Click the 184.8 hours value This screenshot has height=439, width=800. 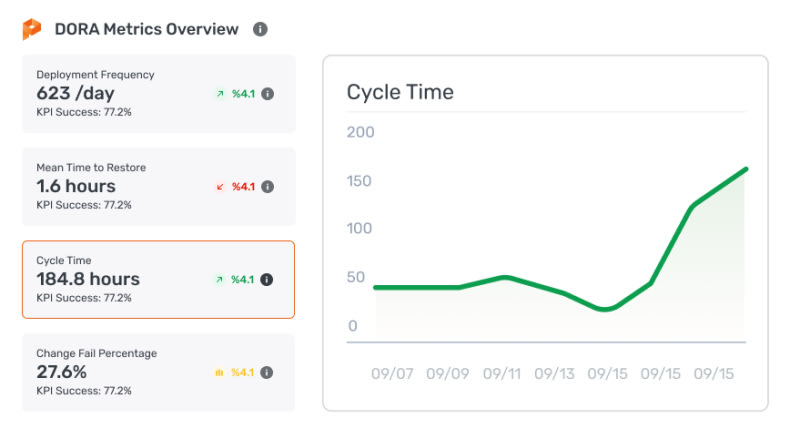pyautogui.click(x=88, y=279)
